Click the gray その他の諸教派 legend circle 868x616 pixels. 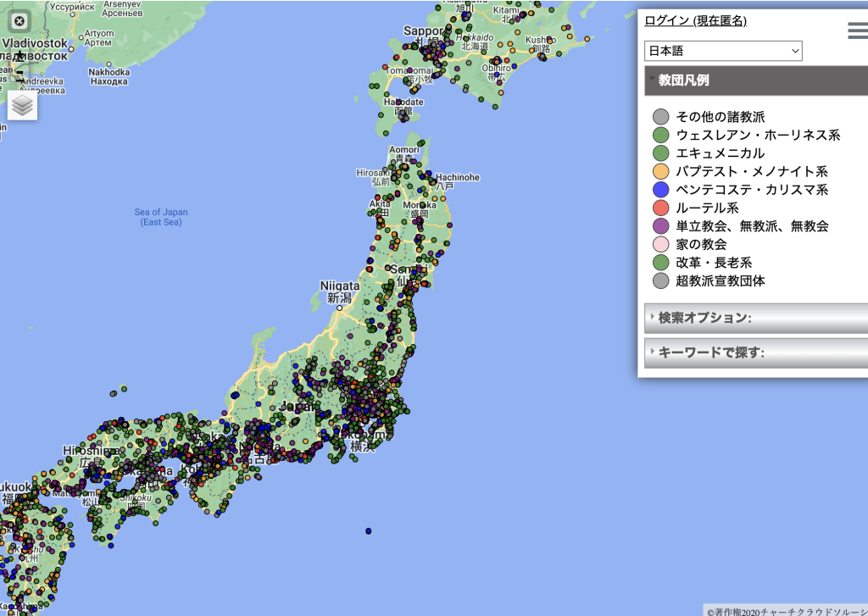tap(661, 117)
